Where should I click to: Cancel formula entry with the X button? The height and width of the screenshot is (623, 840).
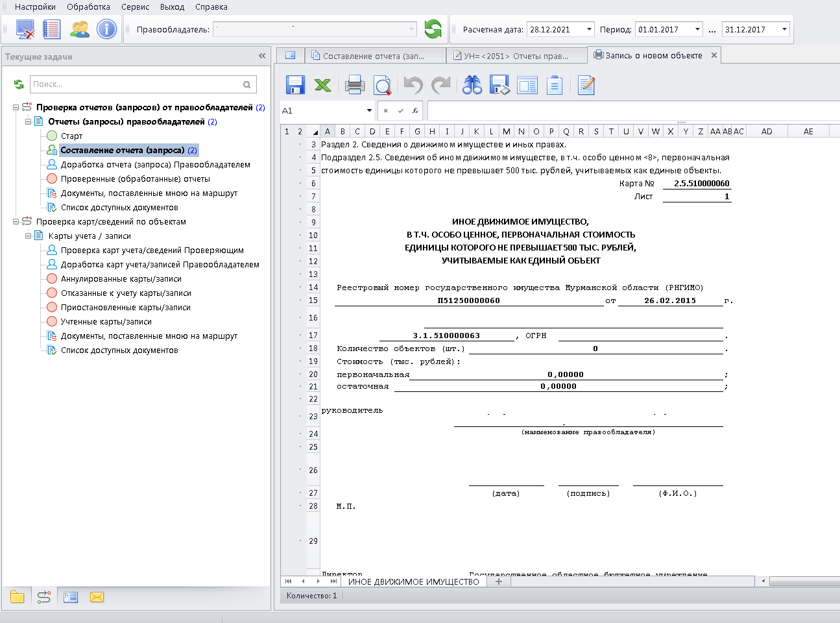click(x=385, y=111)
